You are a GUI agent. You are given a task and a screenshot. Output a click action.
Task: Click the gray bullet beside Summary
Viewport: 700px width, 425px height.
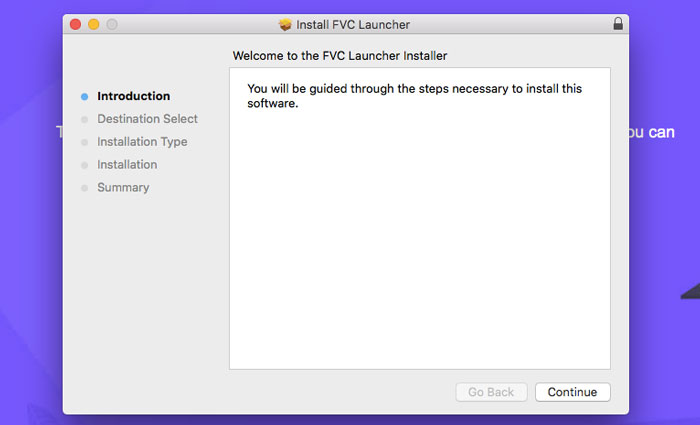(84, 188)
